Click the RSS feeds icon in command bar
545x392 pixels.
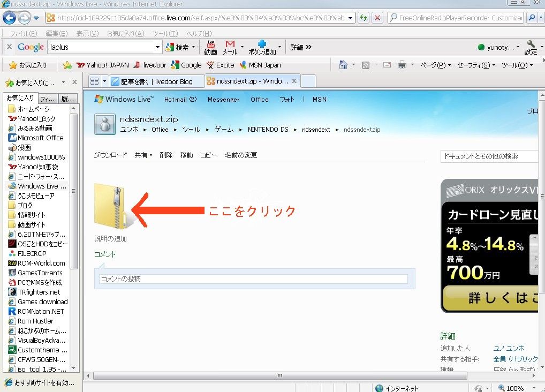coord(366,65)
